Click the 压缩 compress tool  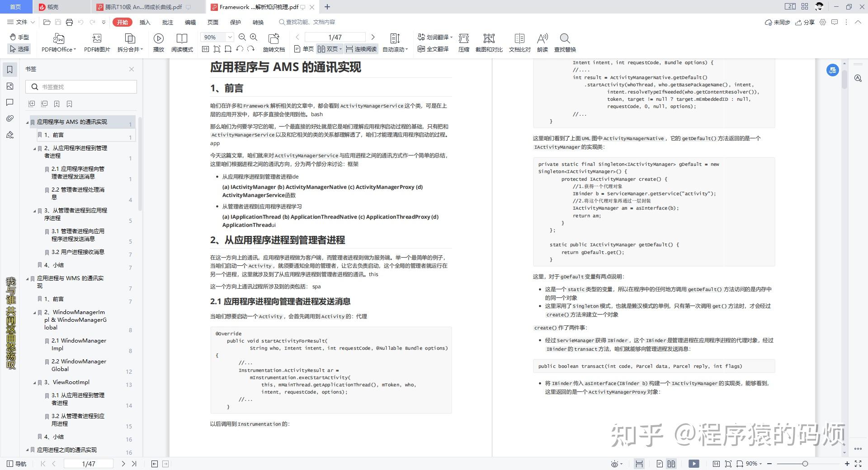463,43
